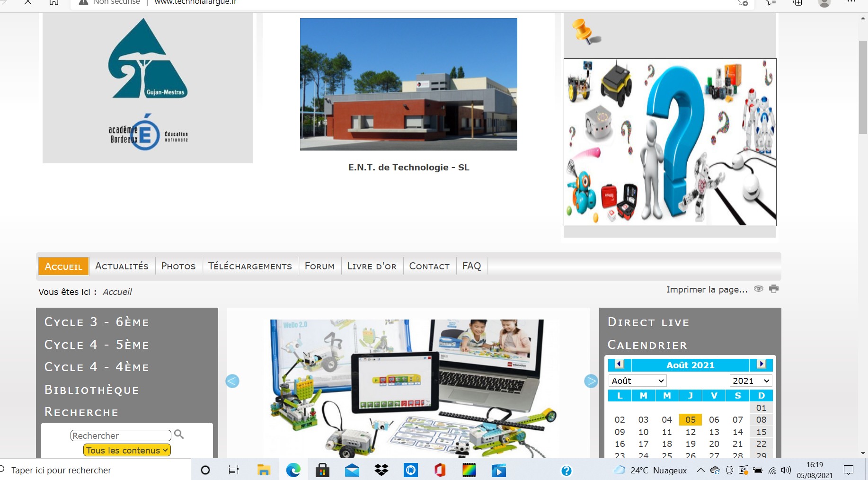Open Dropbox from taskbar
Image resolution: width=868 pixels, height=480 pixels.
tap(381, 470)
